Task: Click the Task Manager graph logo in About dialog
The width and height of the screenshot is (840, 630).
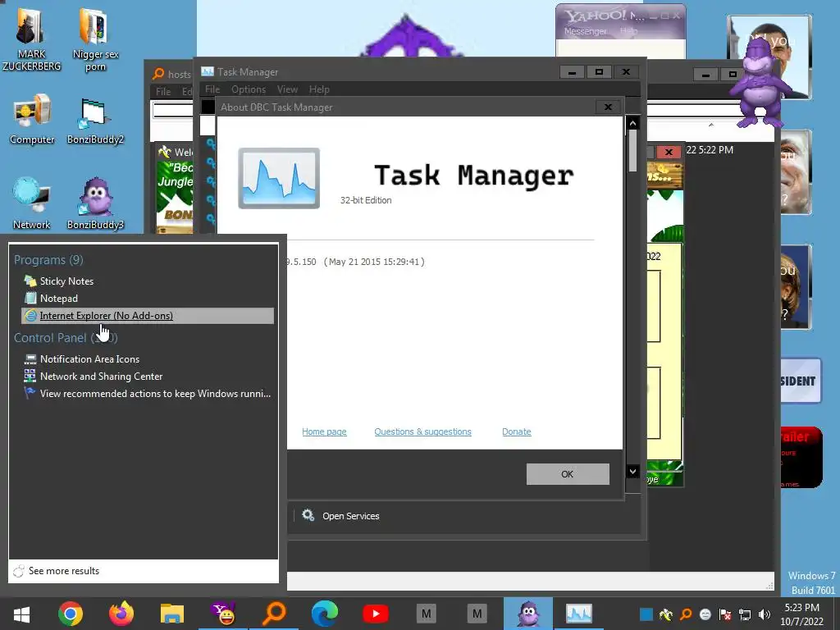Action: pyautogui.click(x=279, y=178)
